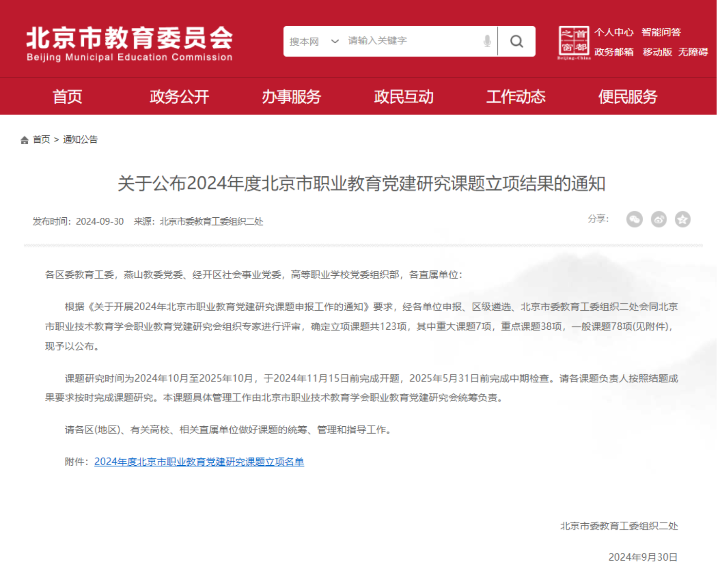
Task: Click the search magnifier icon
Action: tap(516, 41)
